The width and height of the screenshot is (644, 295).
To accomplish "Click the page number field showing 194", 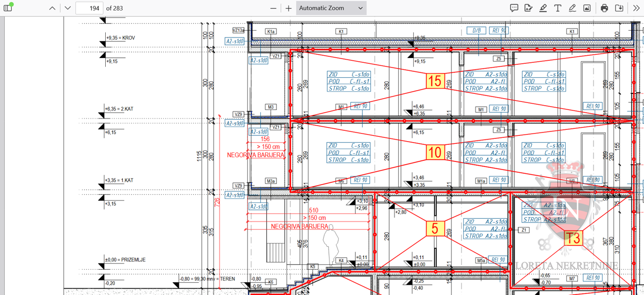I will 89,8.
